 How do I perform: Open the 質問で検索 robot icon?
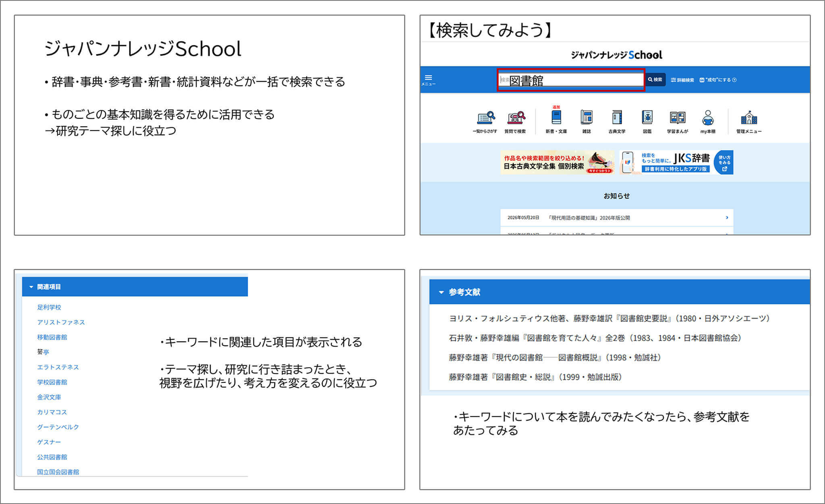[515, 122]
